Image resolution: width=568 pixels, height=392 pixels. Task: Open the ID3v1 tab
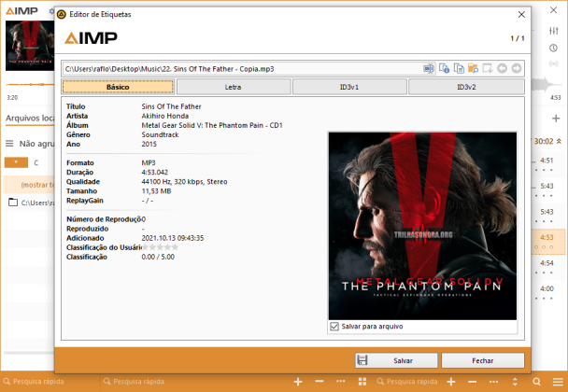click(x=349, y=87)
